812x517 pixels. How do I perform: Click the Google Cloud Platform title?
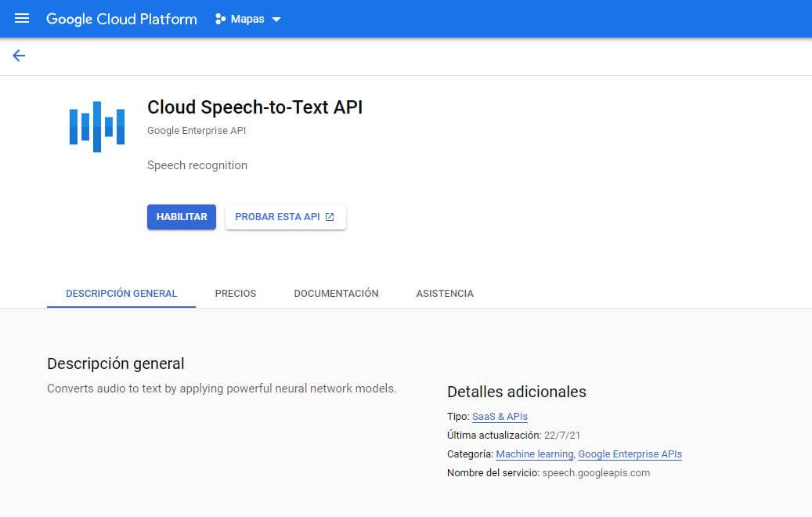pyautogui.click(x=121, y=19)
